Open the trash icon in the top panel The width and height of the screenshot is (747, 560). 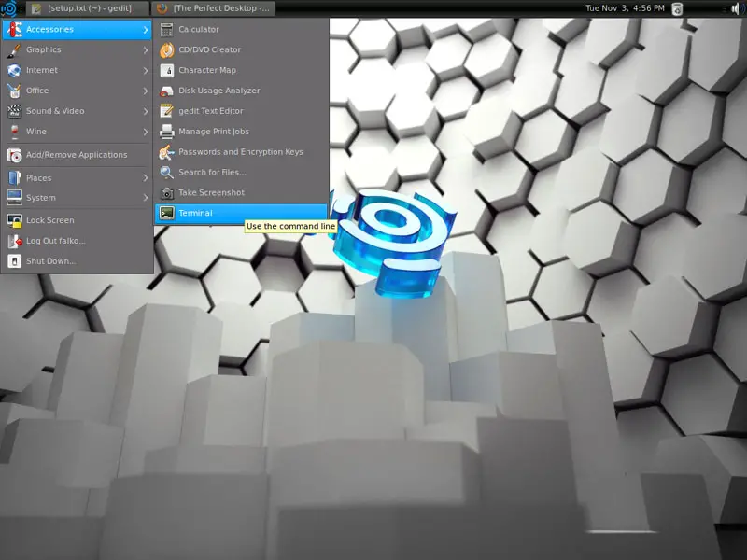coord(677,8)
